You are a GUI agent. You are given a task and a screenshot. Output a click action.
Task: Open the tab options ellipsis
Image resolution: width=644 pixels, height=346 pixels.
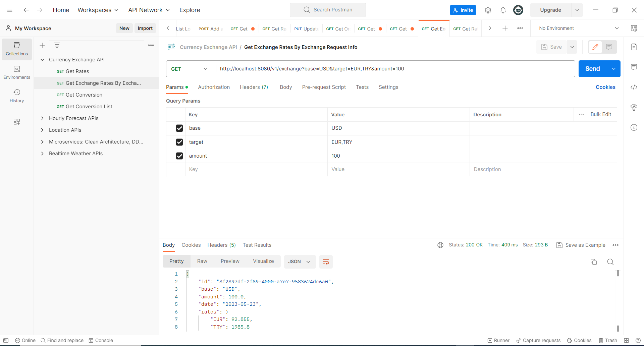tap(520, 28)
